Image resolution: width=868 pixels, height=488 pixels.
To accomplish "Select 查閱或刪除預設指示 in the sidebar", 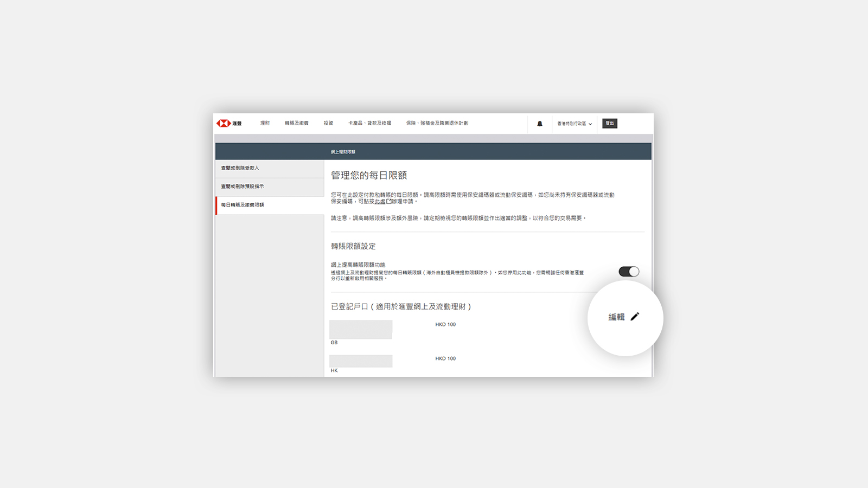I will click(x=242, y=187).
